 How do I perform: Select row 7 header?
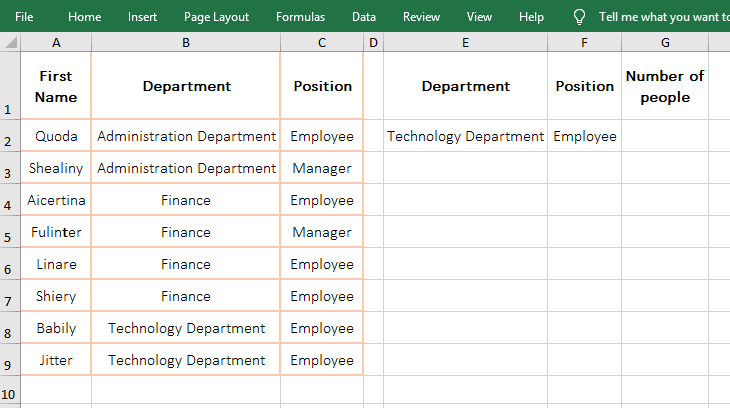point(10,296)
